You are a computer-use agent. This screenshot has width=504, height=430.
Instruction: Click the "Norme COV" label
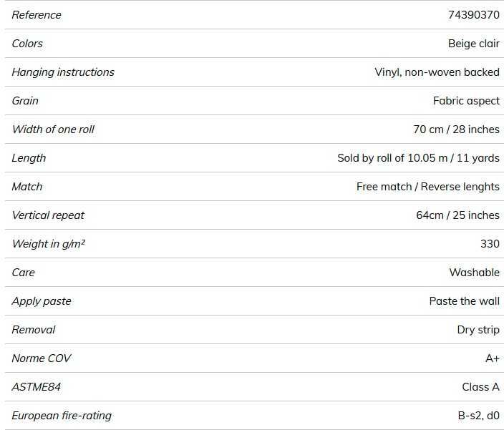(x=42, y=358)
